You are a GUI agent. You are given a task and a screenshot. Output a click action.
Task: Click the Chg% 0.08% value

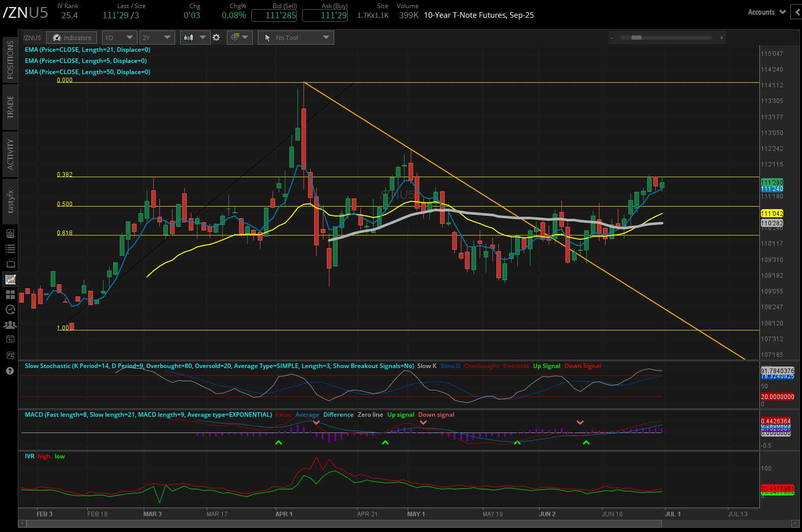click(234, 15)
